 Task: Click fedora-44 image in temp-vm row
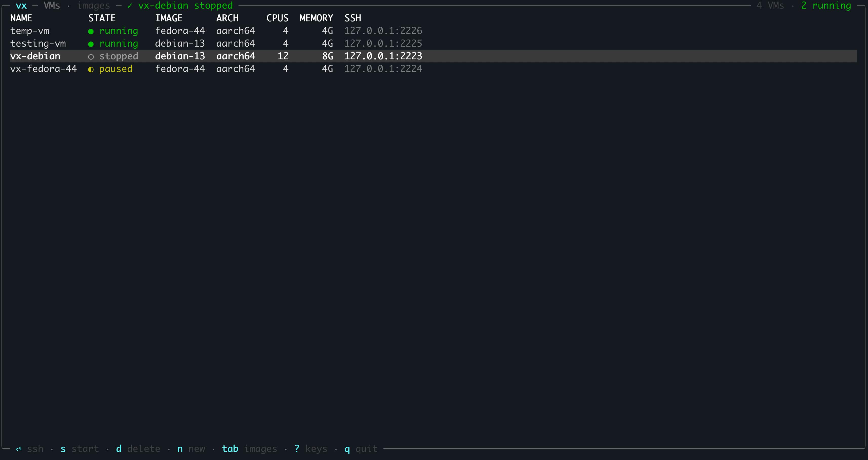(180, 31)
